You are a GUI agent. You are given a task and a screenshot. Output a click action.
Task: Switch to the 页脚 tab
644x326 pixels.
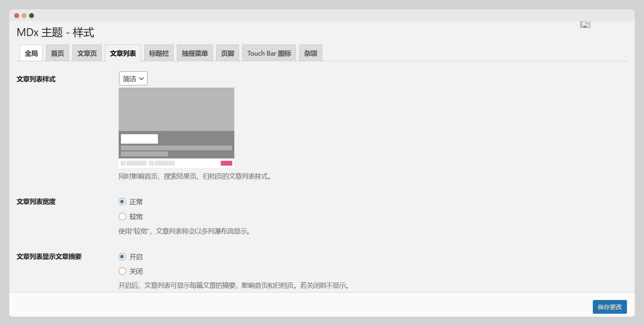coord(228,53)
